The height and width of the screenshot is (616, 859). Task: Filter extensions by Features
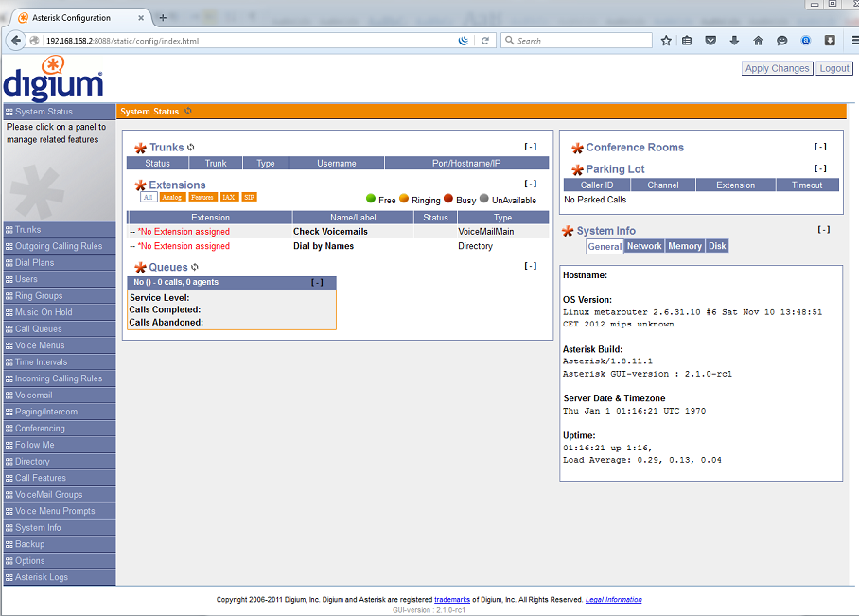202,198
